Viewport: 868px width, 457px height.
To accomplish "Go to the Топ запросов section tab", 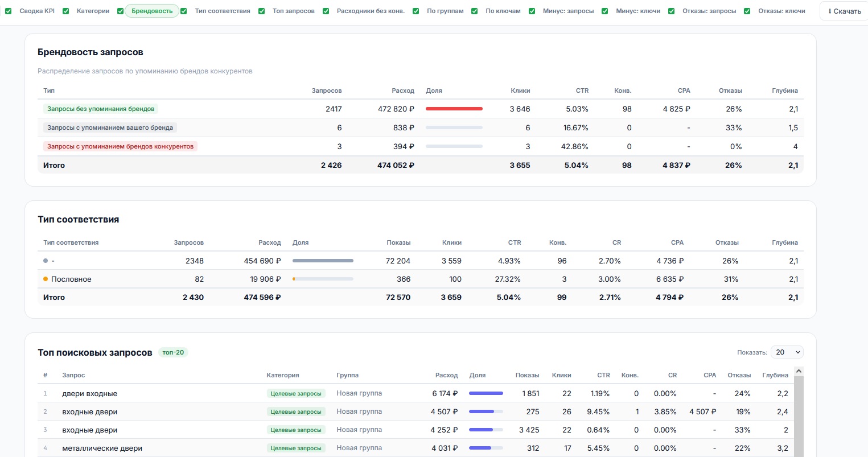I will 293,11.
